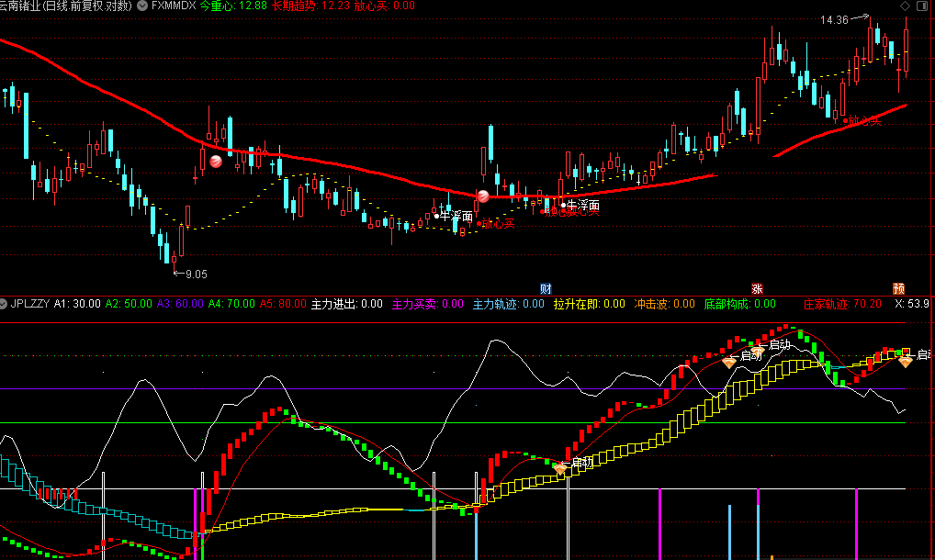
Task: Click the green A4: 70.00 parameter
Action: pyautogui.click(x=231, y=304)
